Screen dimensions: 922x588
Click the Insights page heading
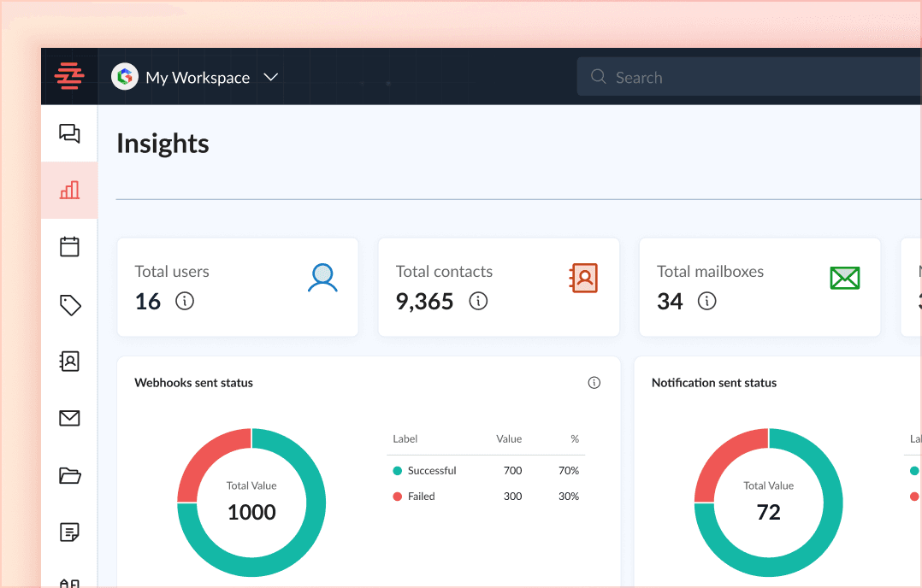point(163,144)
